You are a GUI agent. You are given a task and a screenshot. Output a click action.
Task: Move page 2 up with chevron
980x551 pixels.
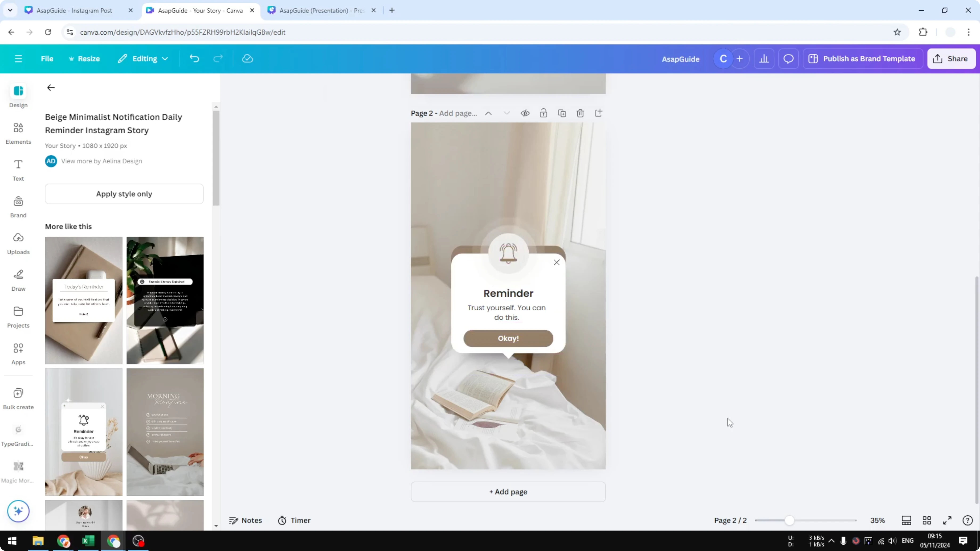pos(488,113)
